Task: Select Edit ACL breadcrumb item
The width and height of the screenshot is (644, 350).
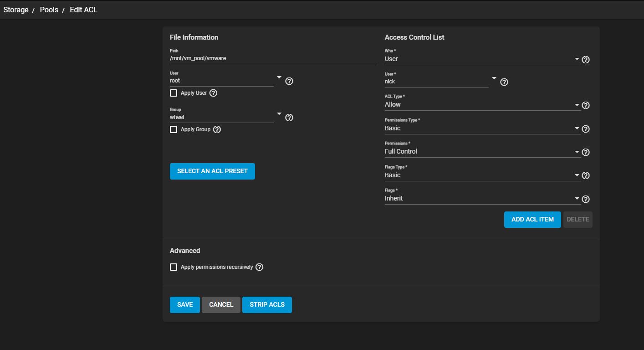Action: pyautogui.click(x=83, y=10)
